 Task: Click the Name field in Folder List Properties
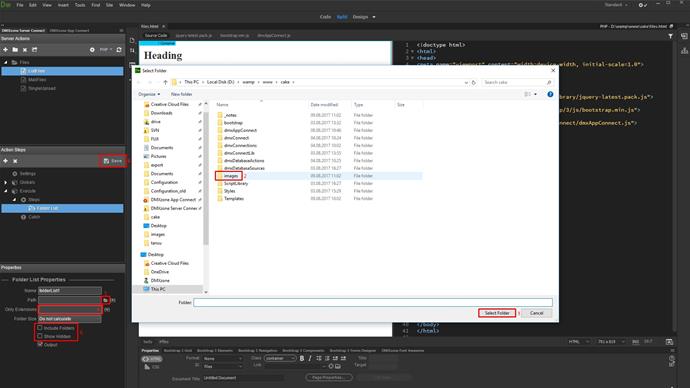(70, 291)
